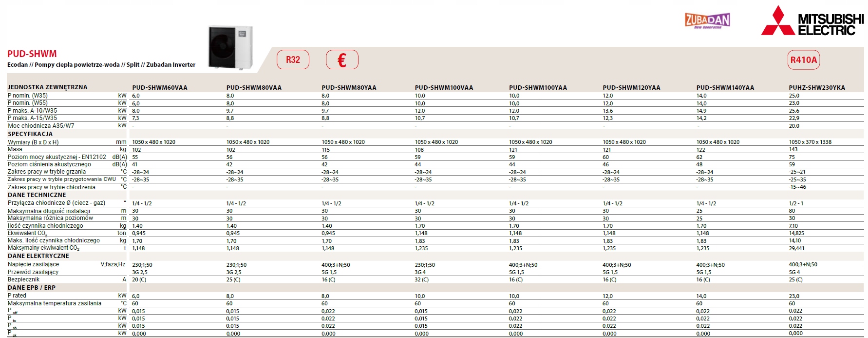Screen dimensions: 868x338
Task: Click the mass value 143
Action: [793, 149]
